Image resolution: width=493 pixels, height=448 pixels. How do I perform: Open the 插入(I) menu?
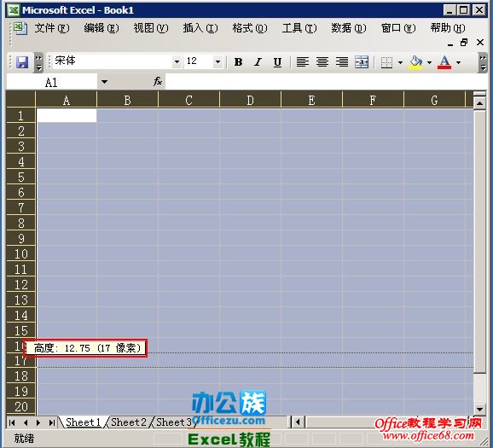pos(200,28)
